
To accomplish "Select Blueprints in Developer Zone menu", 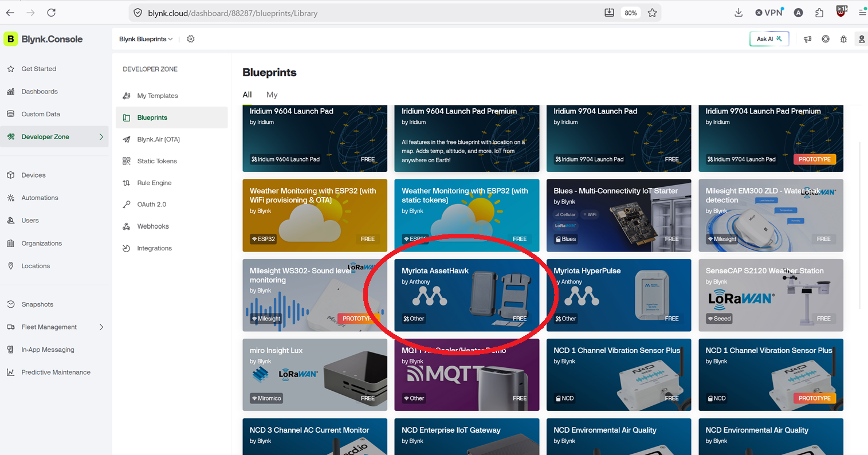I will (172, 117).
